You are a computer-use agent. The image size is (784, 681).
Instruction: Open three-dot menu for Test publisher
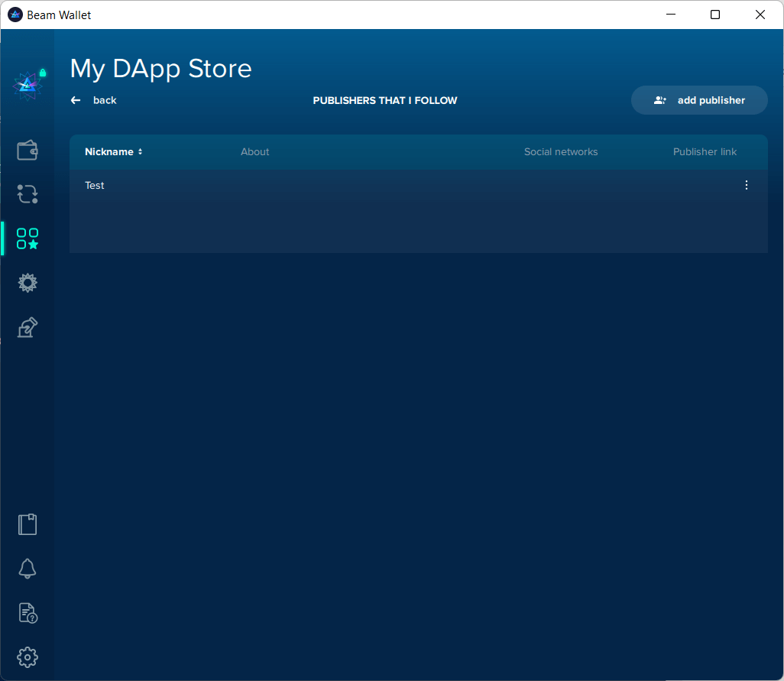click(x=747, y=185)
